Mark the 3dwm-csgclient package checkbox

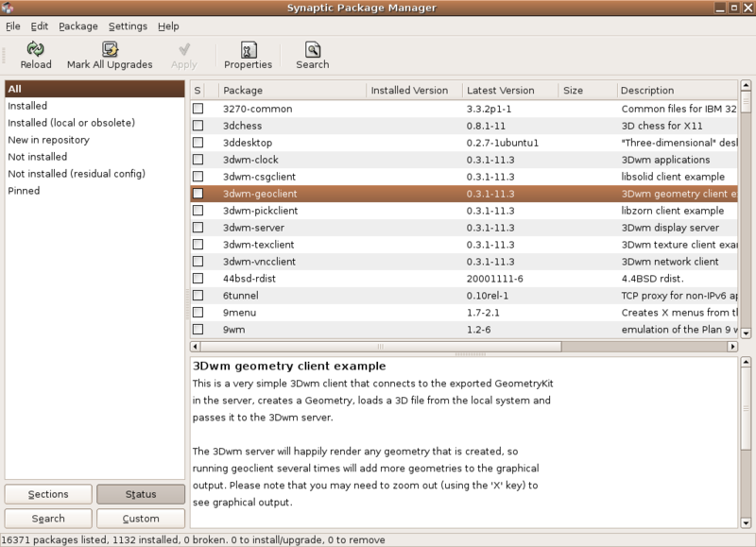(198, 177)
